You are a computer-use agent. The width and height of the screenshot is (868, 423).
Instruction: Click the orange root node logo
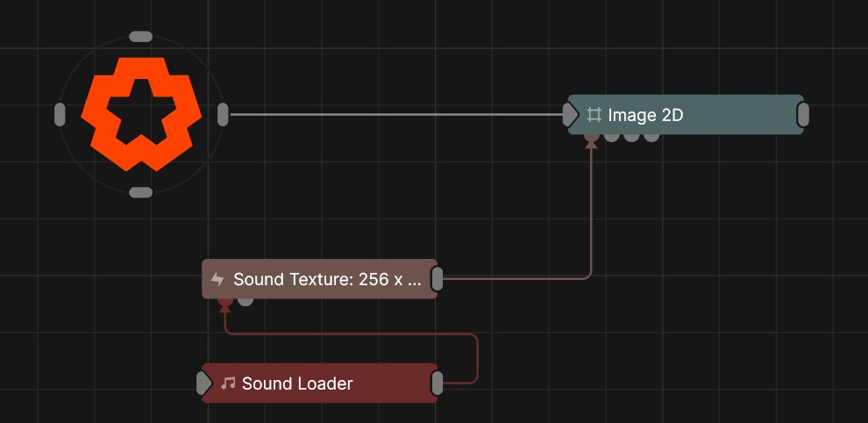click(140, 114)
